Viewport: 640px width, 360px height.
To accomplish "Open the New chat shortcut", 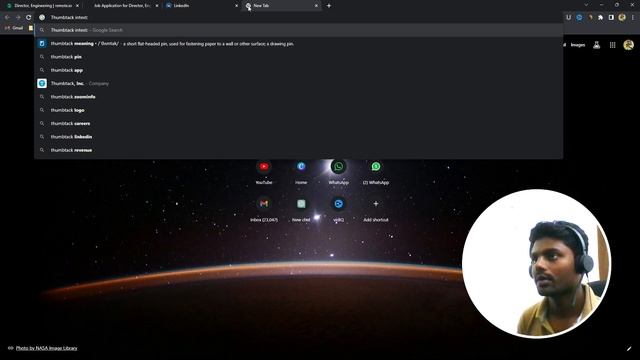I will tap(301, 209).
